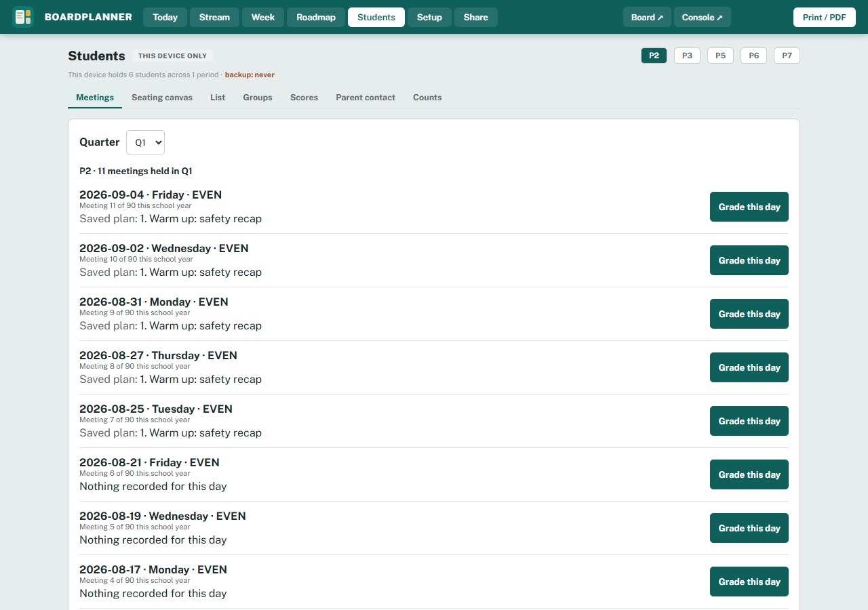Grade the 2026-08-19 Wednesday meeting
The width and height of the screenshot is (868, 610).
pyautogui.click(x=749, y=528)
